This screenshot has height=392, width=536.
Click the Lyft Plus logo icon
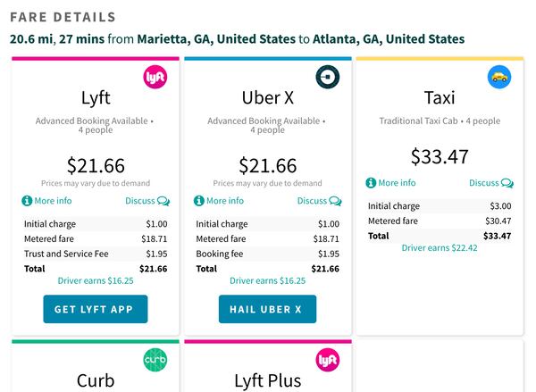click(328, 361)
